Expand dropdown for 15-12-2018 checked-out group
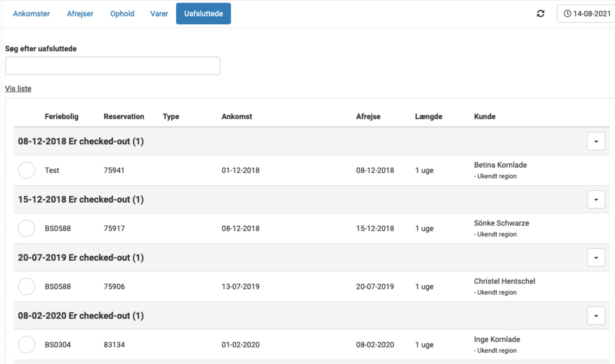Screen dimensions: 615x364 tap(596, 199)
